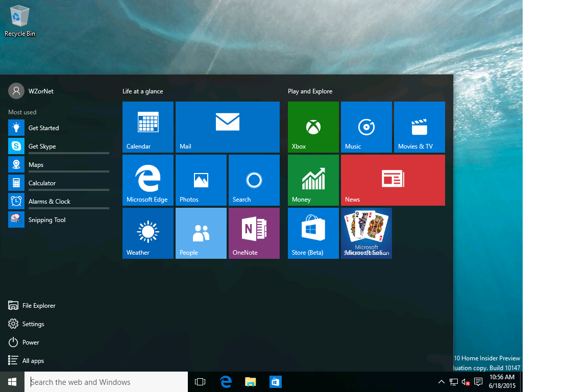
Task: Open the People tile
Action: (201, 233)
